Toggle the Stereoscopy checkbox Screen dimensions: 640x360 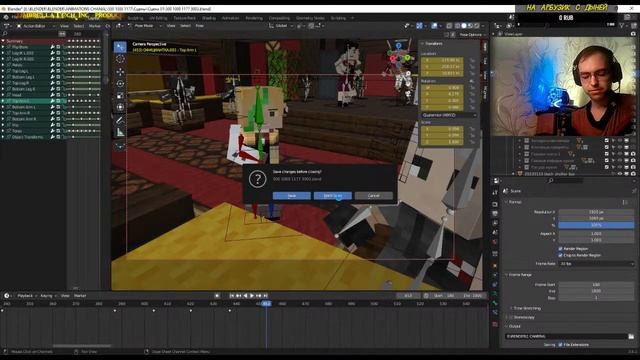pos(510,317)
